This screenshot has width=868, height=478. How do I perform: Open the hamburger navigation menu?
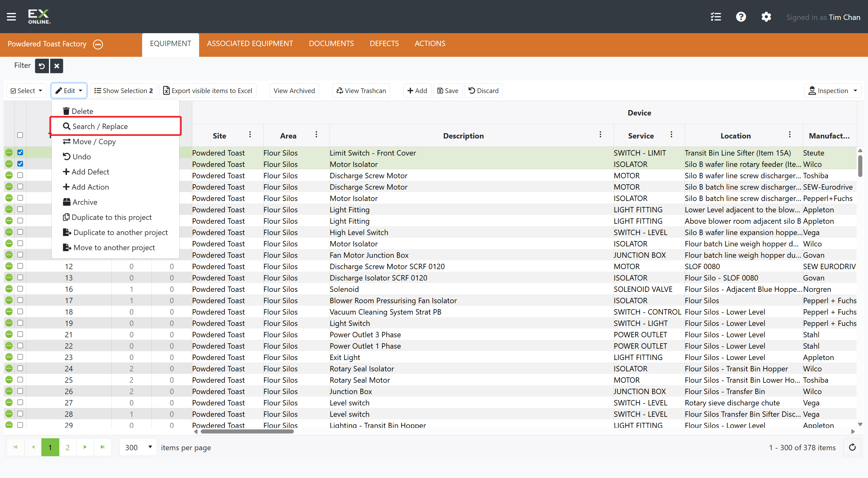point(11,16)
